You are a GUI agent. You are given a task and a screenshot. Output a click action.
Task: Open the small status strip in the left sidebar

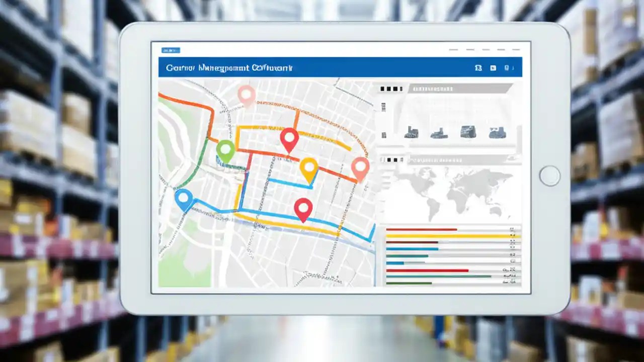[x=383, y=107]
